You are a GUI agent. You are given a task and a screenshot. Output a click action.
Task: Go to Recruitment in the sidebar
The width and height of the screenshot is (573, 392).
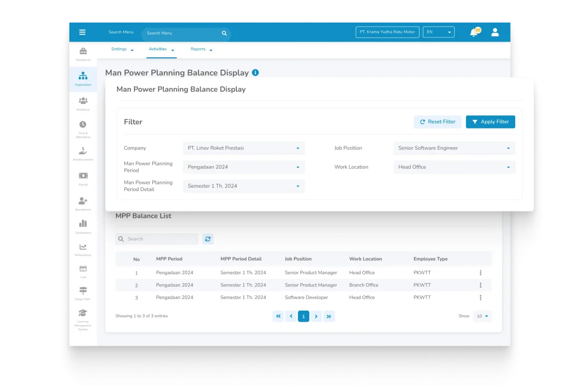pyautogui.click(x=83, y=202)
